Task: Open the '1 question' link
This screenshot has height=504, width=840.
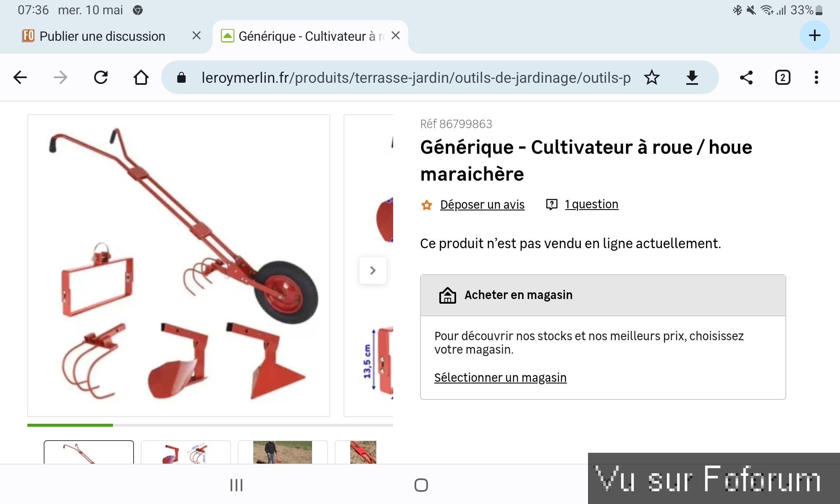Action: [591, 204]
